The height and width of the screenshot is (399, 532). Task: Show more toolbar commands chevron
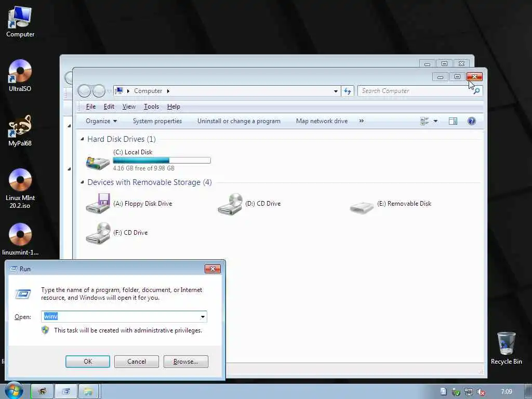pos(362,121)
